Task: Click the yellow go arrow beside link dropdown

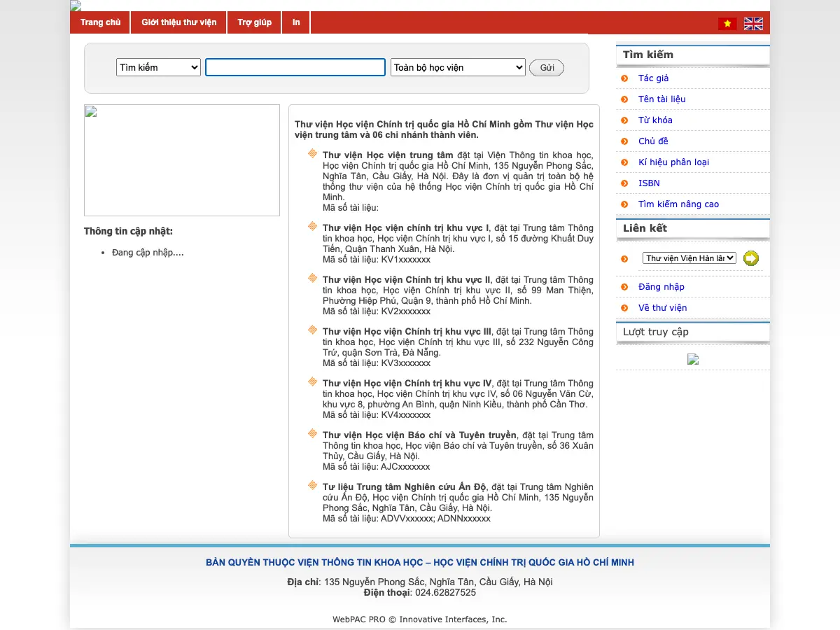Action: [751, 258]
